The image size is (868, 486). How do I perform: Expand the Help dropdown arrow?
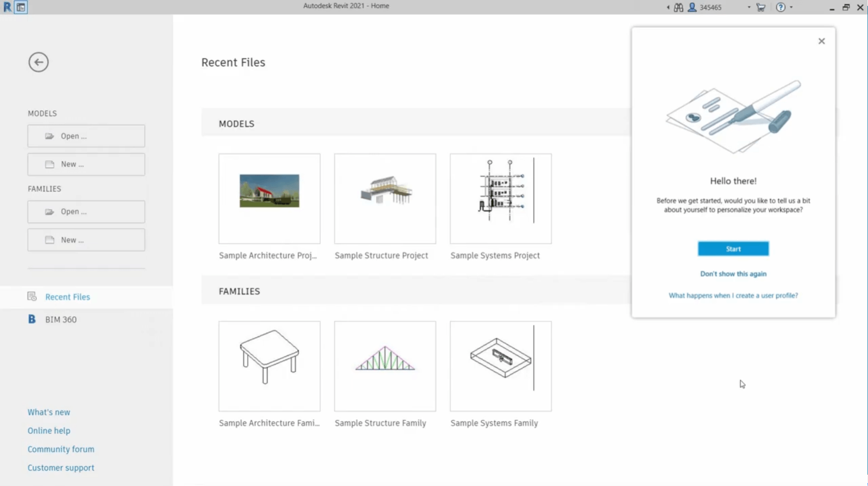pyautogui.click(x=791, y=7)
